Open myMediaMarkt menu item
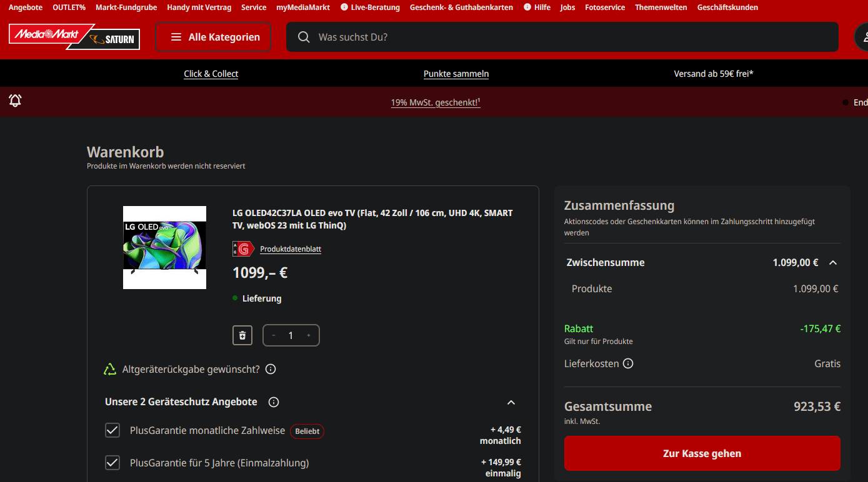Image resolution: width=868 pixels, height=482 pixels. [303, 7]
